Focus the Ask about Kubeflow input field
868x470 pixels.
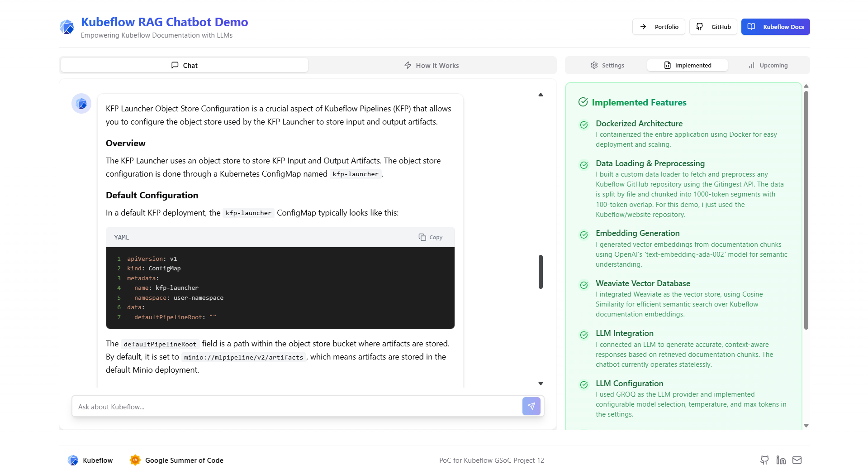297,407
